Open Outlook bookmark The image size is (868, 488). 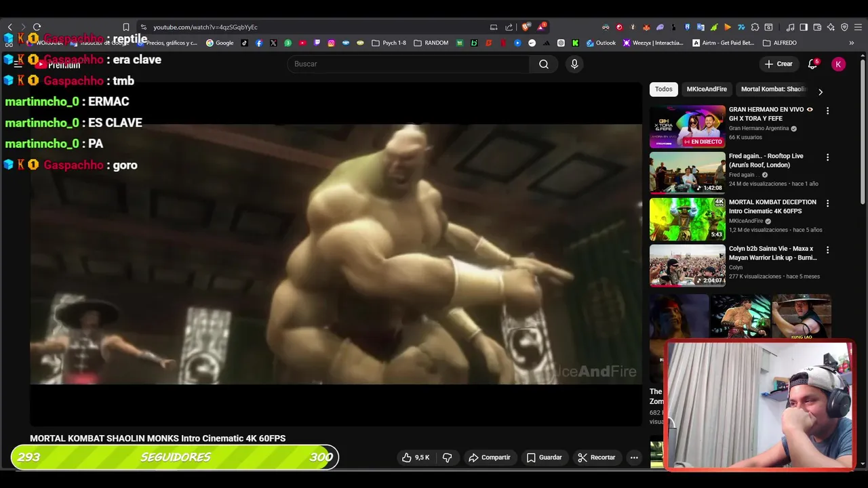point(601,43)
